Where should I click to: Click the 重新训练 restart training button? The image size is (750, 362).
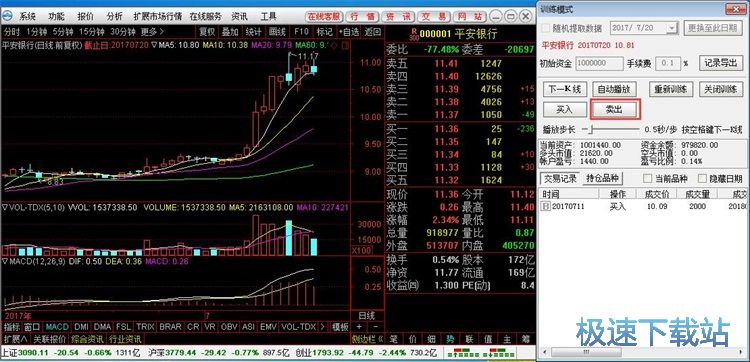671,89
